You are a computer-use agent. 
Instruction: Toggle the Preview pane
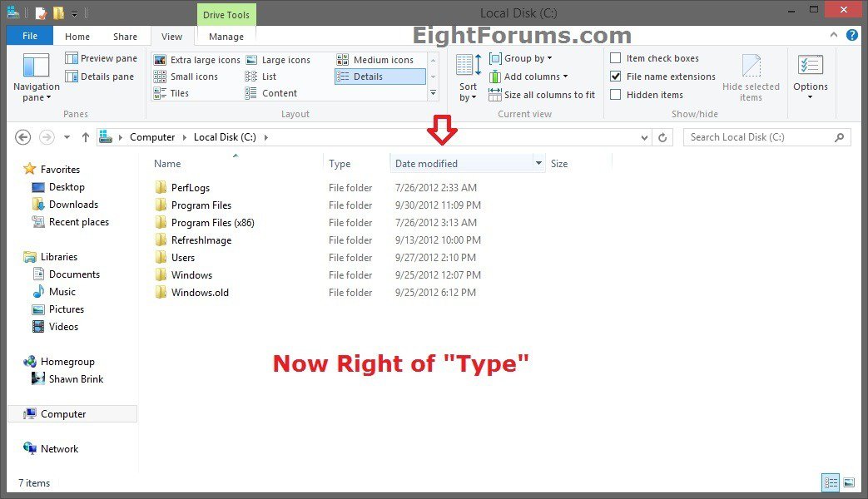click(101, 58)
